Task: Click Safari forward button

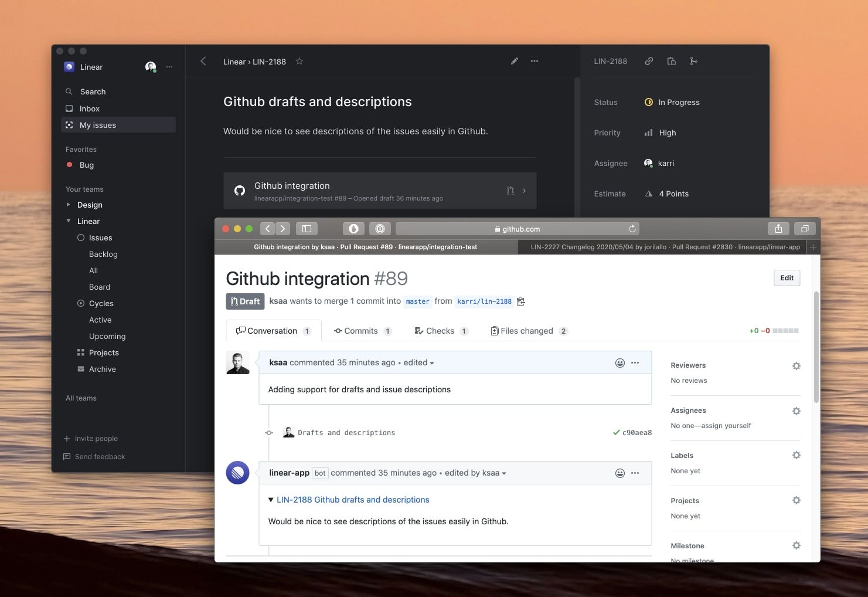Action: click(283, 229)
